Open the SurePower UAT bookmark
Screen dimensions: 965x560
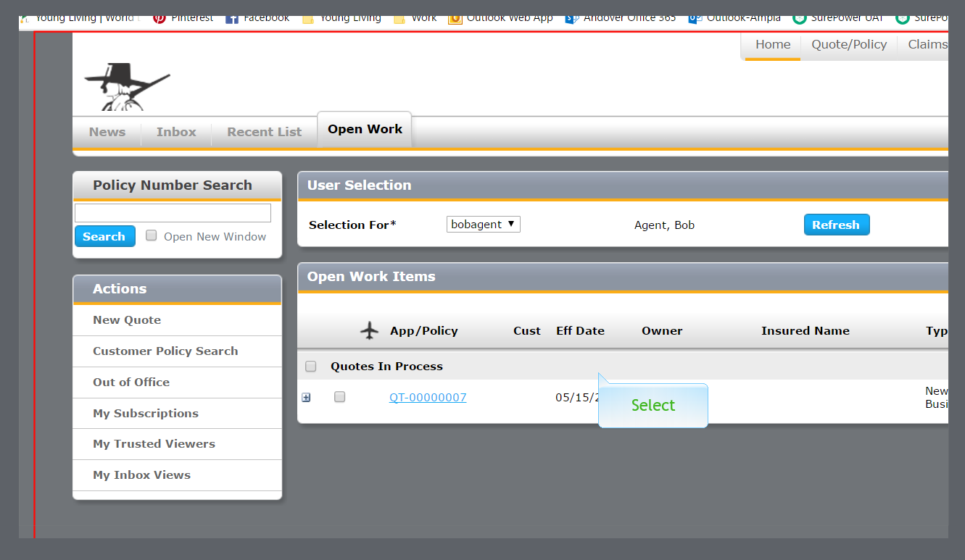point(838,17)
